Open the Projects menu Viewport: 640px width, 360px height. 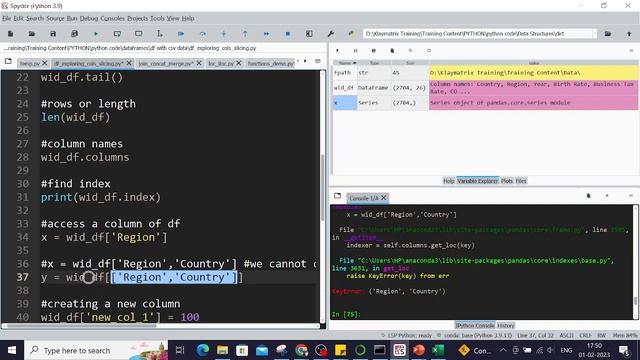point(138,18)
